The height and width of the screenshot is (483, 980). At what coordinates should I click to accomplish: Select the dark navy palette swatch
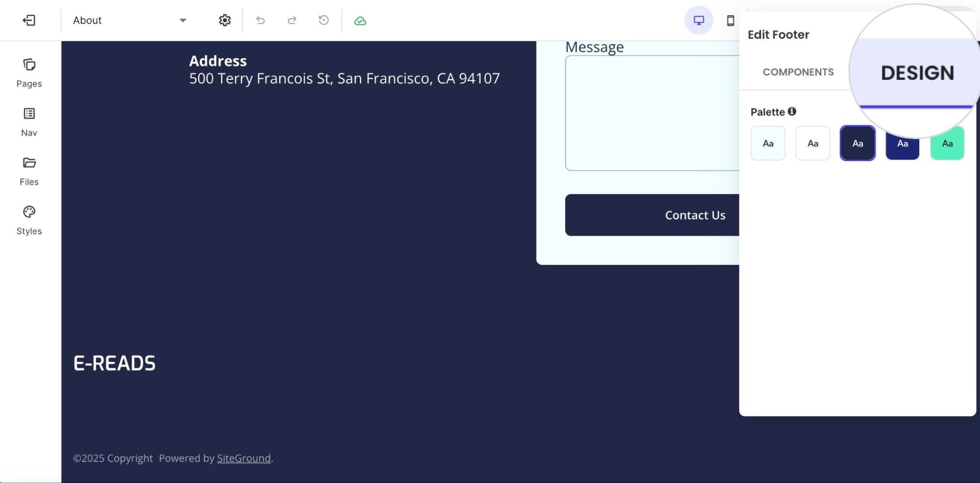coord(857,143)
